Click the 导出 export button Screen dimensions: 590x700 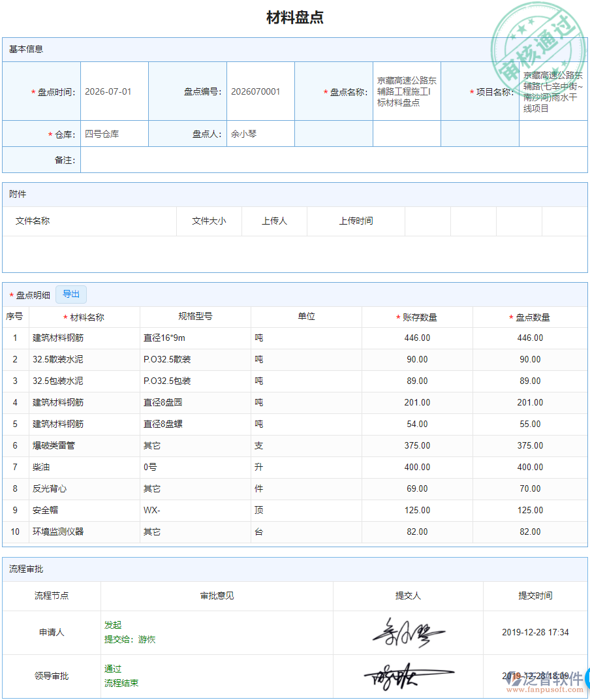(x=70, y=294)
